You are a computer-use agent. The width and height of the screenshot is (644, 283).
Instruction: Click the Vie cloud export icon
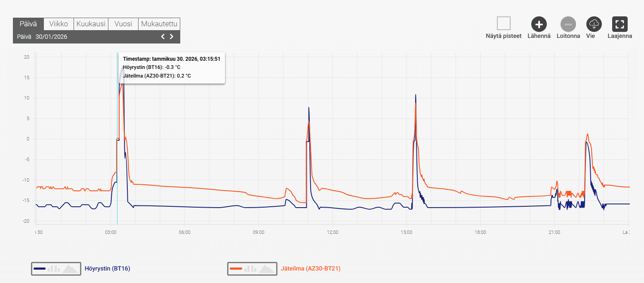tap(594, 24)
